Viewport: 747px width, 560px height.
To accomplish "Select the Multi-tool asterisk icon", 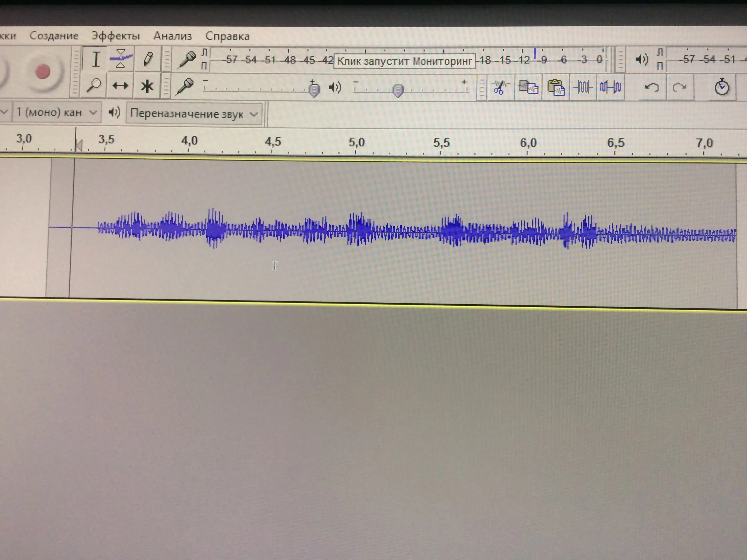I will [147, 86].
